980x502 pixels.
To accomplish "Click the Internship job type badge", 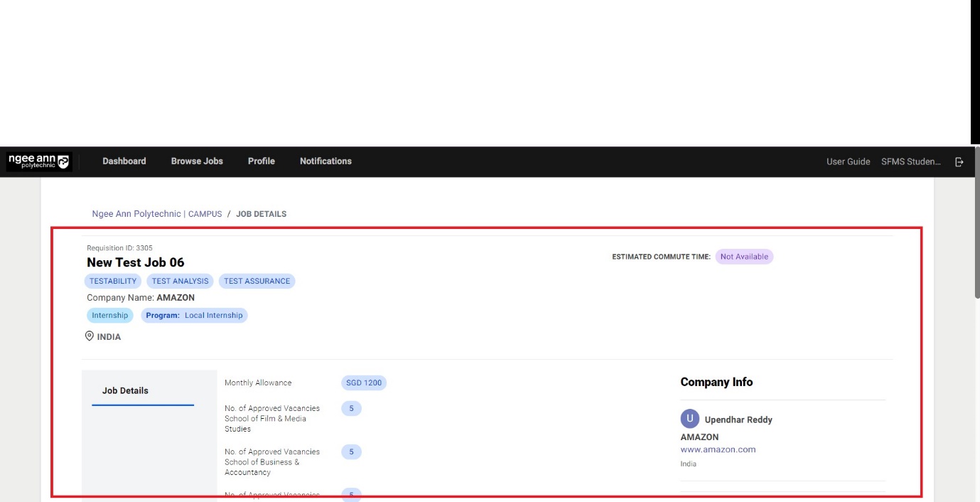I will (110, 315).
